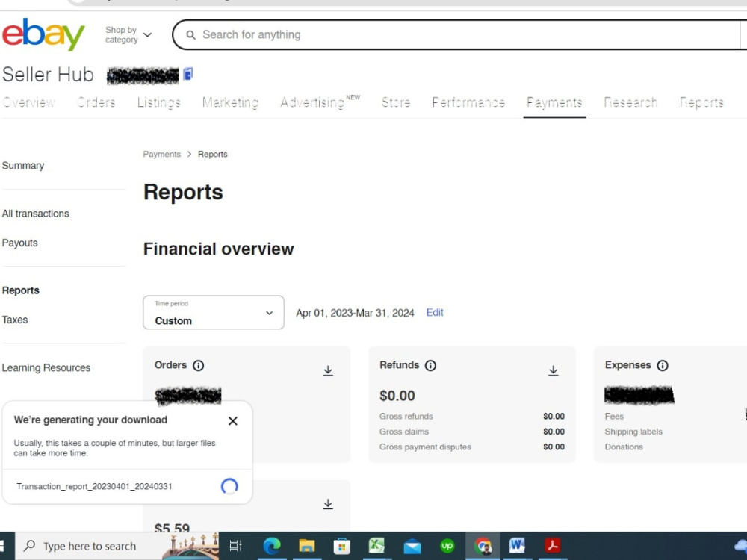The height and width of the screenshot is (560, 747).
Task: Click the search magnifier icon
Action: coord(190,35)
